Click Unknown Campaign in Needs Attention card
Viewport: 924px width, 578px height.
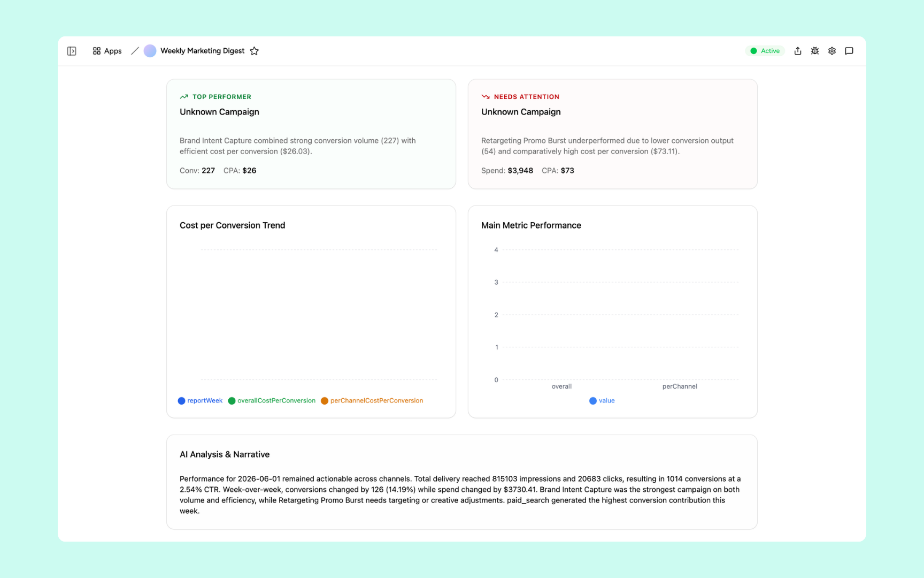point(521,112)
